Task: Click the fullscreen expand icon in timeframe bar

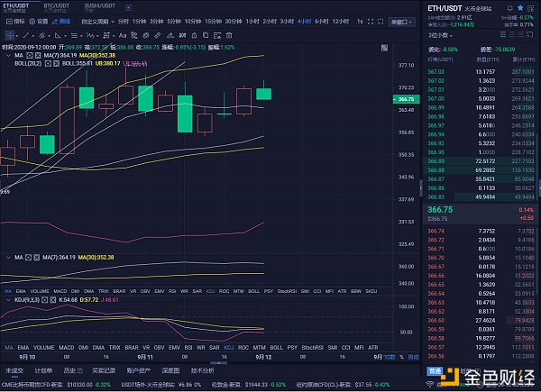Action: click(371, 22)
